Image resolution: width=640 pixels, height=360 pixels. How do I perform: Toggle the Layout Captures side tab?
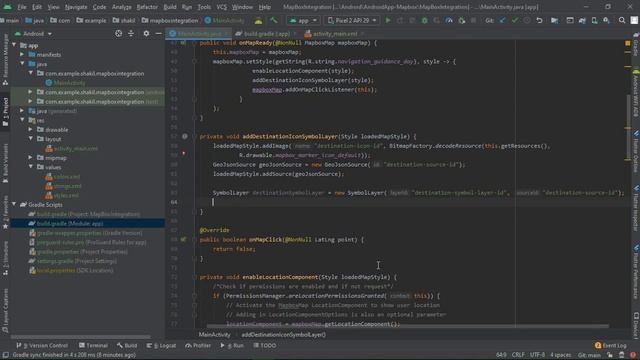point(5,311)
